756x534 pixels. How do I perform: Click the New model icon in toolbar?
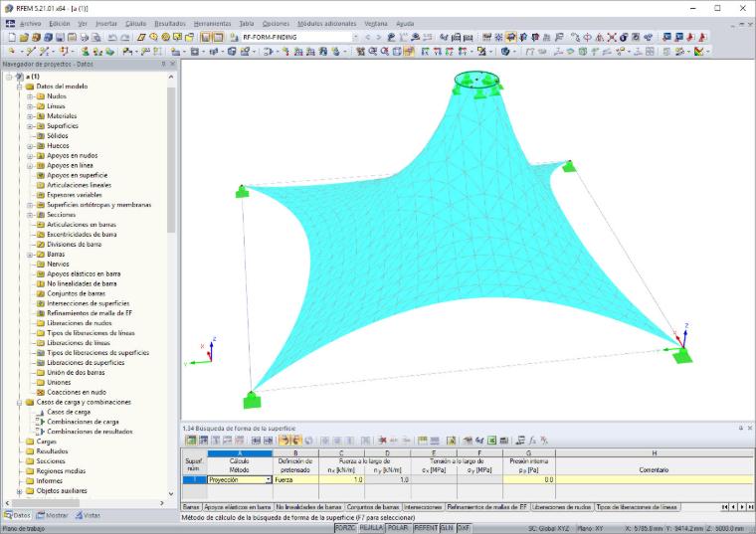click(x=12, y=37)
